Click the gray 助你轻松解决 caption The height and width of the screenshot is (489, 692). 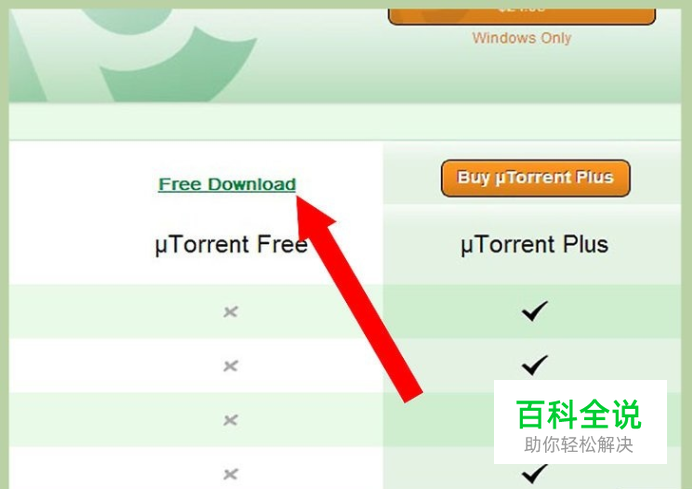pyautogui.click(x=579, y=445)
